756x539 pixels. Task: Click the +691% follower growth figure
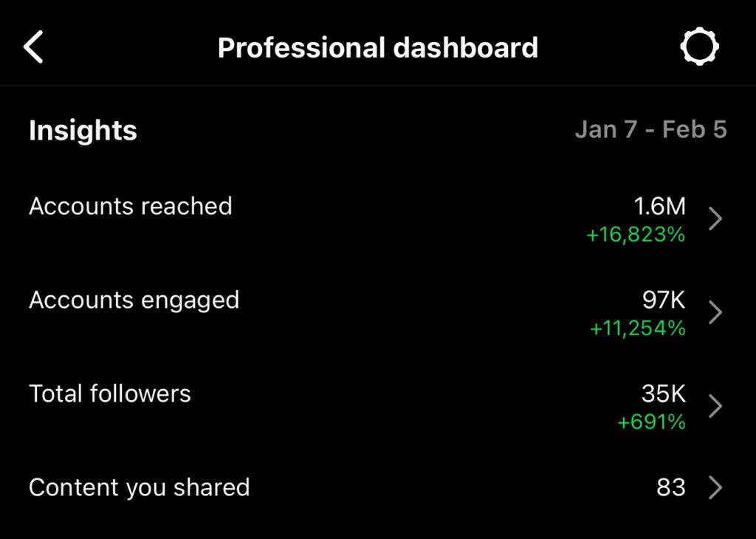(x=651, y=422)
